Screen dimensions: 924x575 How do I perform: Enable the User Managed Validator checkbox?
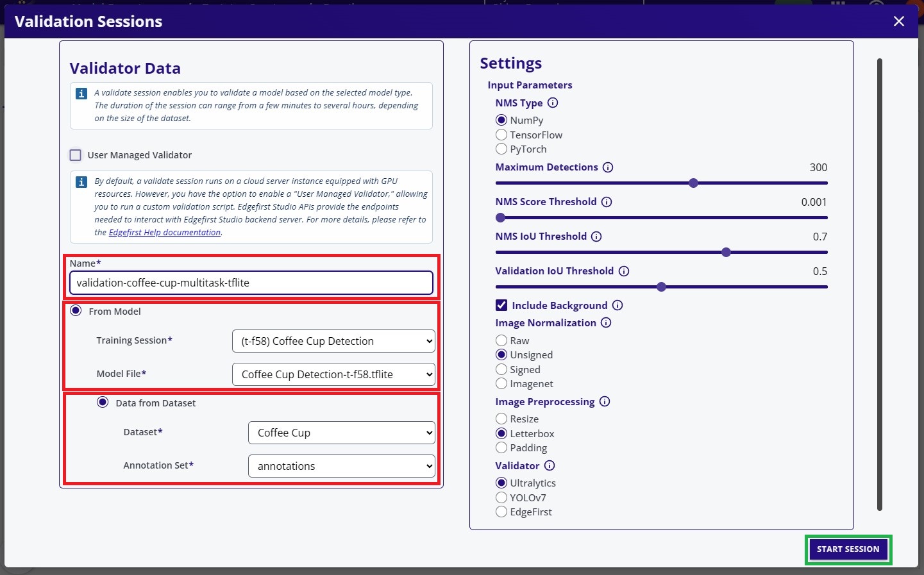tap(76, 155)
